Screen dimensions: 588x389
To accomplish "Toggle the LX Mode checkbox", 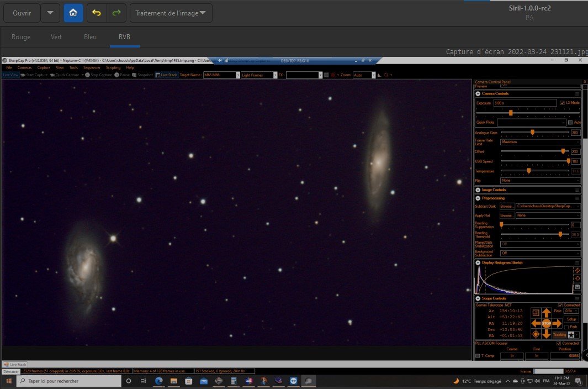I will [561, 103].
